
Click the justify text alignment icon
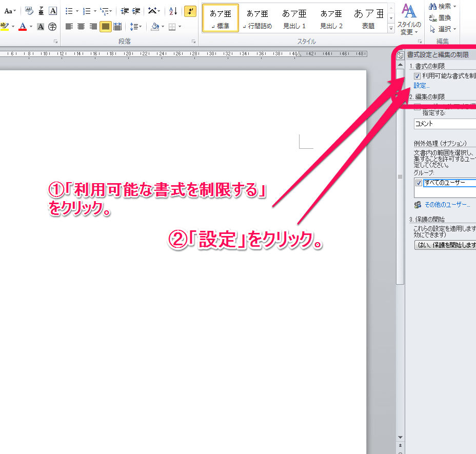(106, 27)
